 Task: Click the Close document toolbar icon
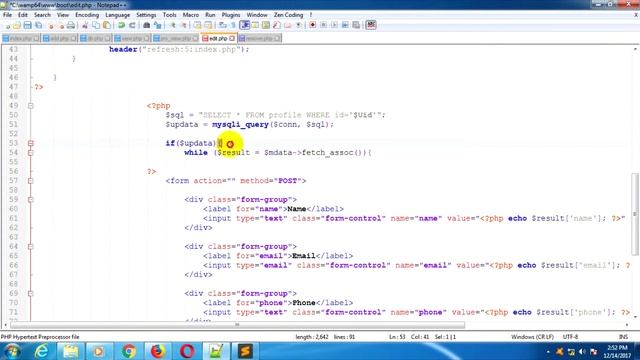tap(51, 25)
